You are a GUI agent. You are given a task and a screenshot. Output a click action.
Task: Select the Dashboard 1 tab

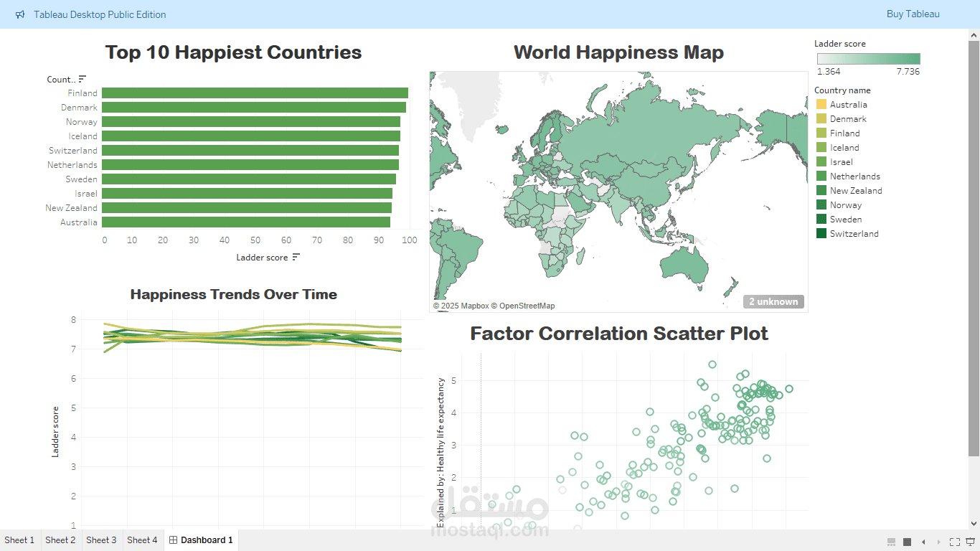[x=201, y=540]
